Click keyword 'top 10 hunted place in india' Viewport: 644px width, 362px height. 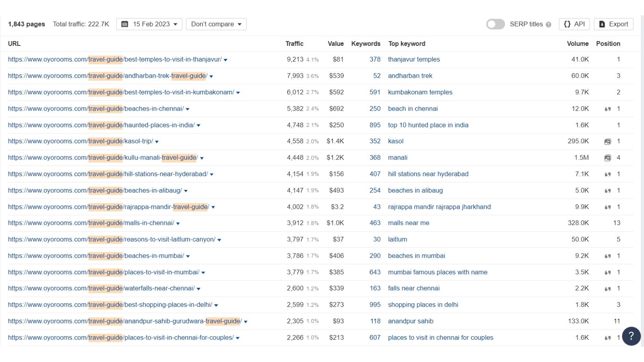click(x=428, y=125)
